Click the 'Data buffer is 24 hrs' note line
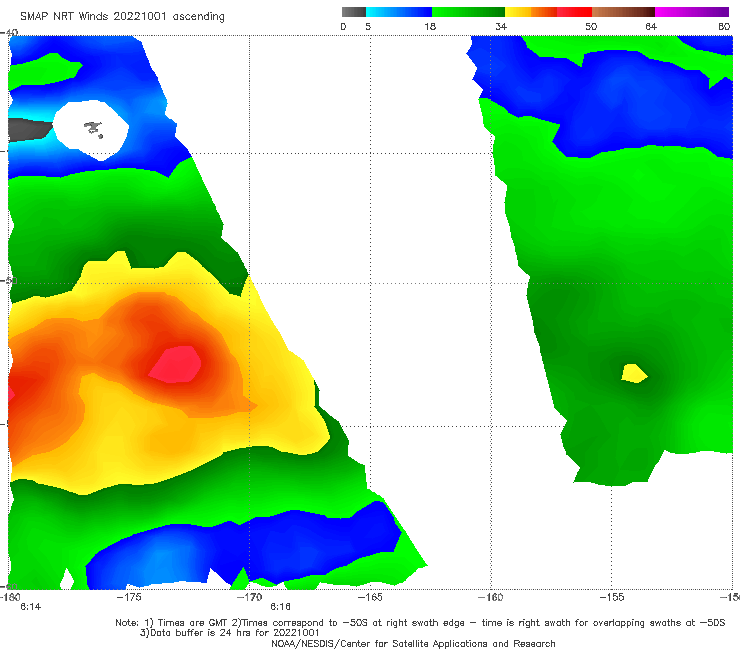 (230, 633)
